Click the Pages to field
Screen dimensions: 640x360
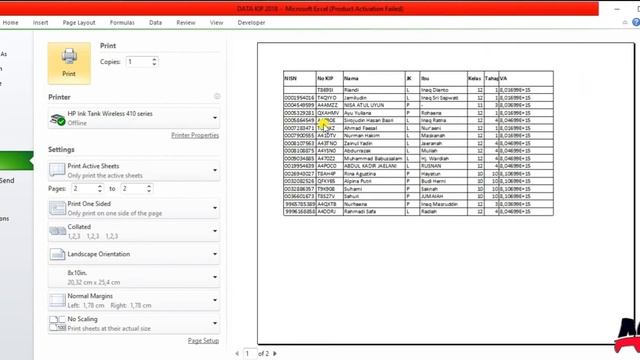(x=133, y=189)
